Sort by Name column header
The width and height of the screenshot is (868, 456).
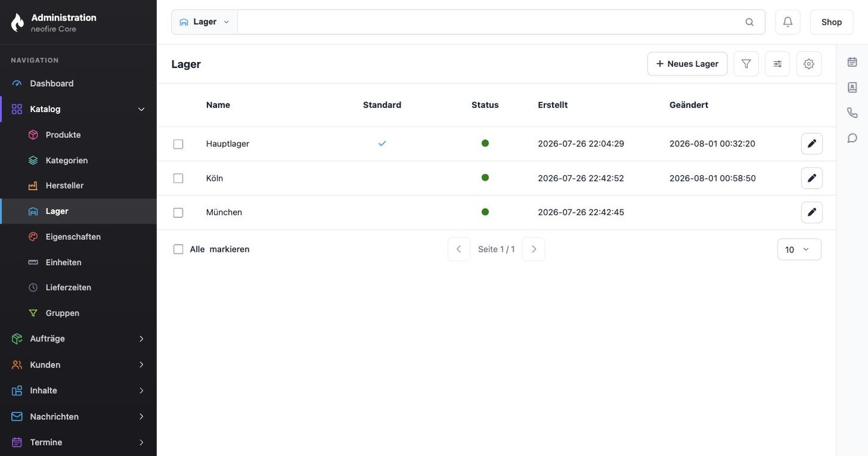[218, 105]
